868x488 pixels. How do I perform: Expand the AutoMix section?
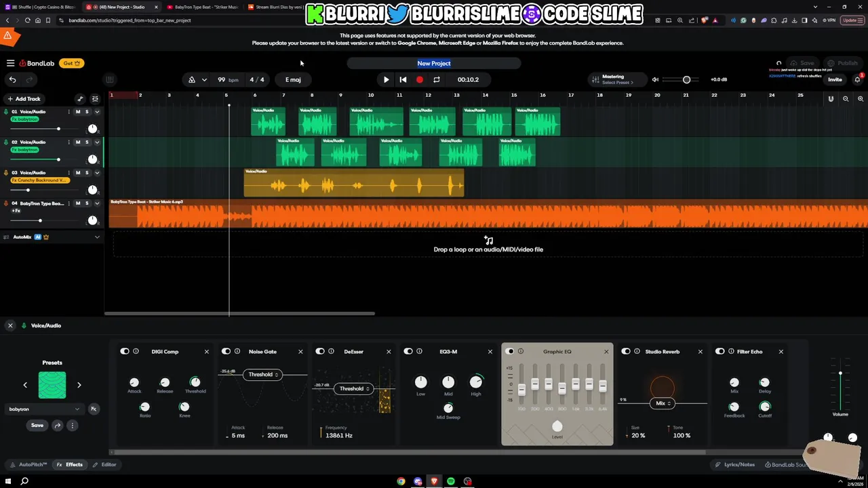tap(97, 237)
